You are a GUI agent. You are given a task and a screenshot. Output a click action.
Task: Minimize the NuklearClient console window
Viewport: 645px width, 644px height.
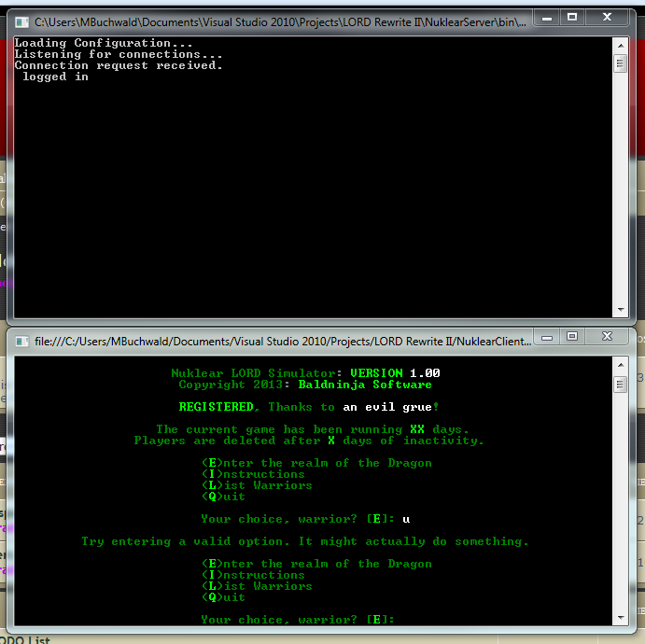click(546, 336)
